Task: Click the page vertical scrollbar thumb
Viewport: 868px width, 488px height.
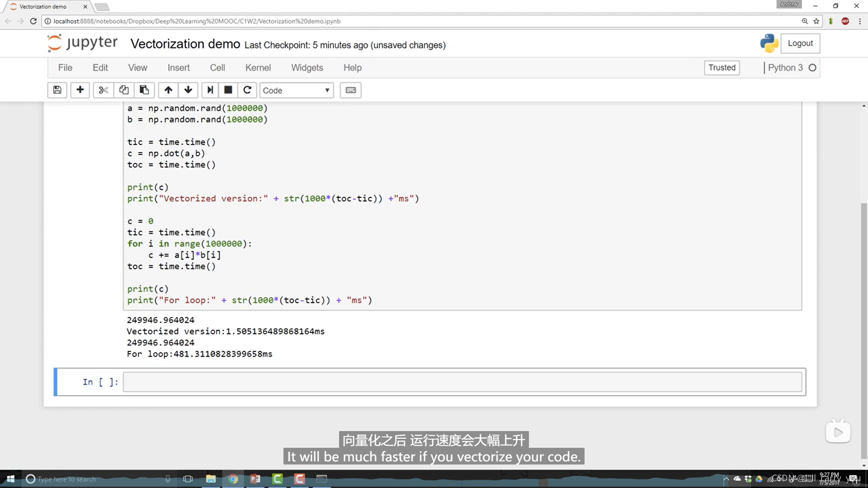Action: [x=864, y=331]
